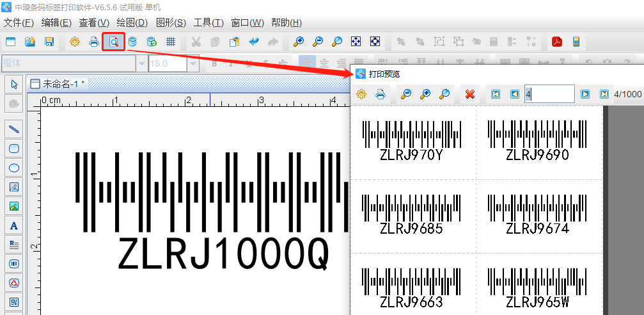Viewport: 644px width, 315px height.
Task: Click the 18.0 font size field
Action: point(168,64)
